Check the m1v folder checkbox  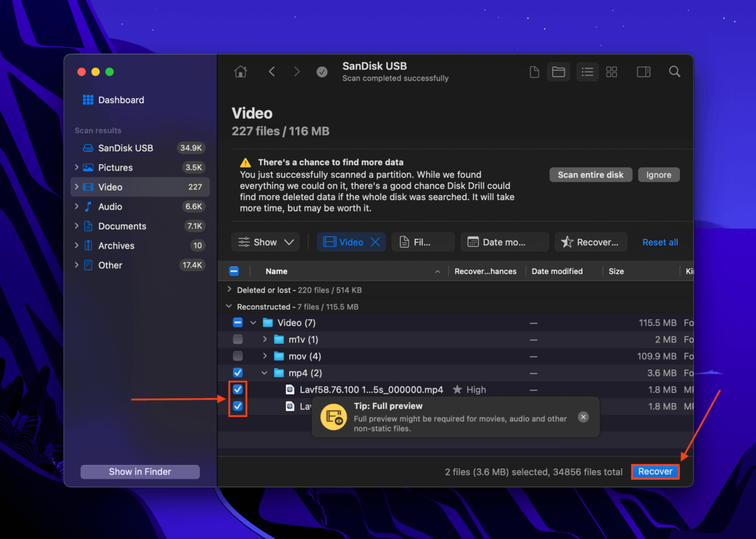click(238, 339)
